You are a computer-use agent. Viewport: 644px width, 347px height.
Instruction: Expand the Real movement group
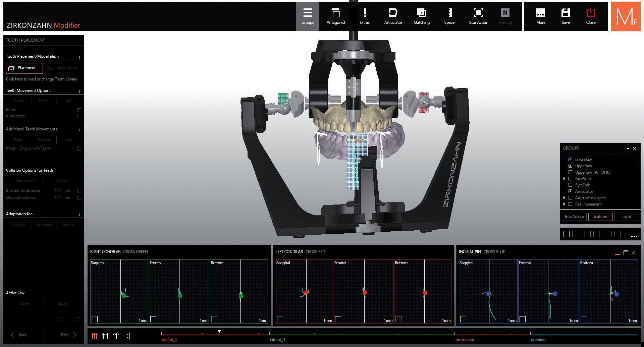tap(564, 204)
